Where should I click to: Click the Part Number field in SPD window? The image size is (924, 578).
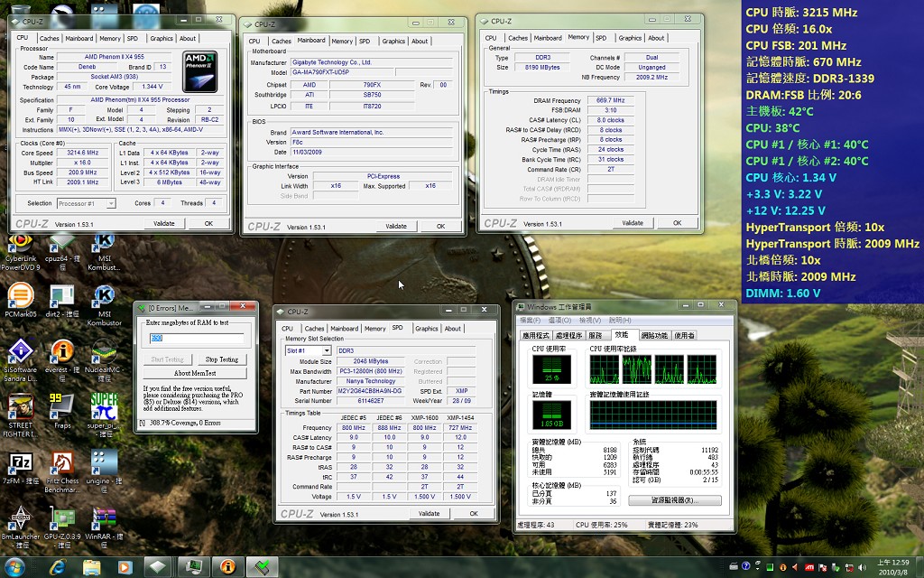pyautogui.click(x=370, y=391)
